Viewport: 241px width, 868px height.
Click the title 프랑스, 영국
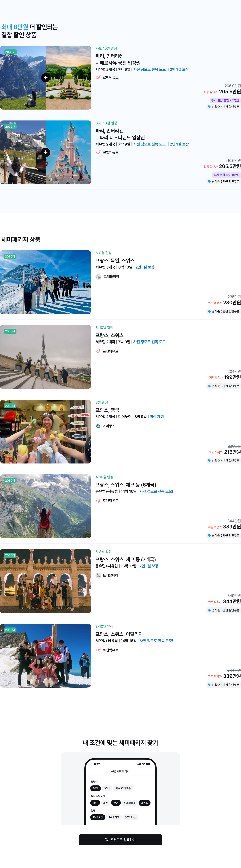(x=107, y=410)
